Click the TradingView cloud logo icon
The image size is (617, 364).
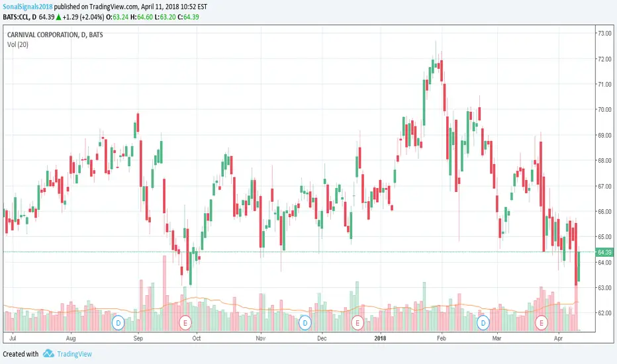(x=48, y=353)
